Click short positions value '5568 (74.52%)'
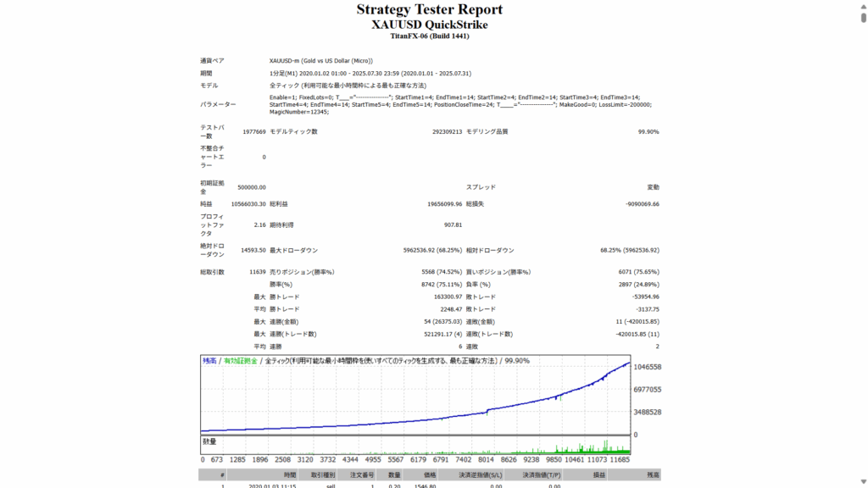Viewport: 868px width, 488px height. [441, 272]
